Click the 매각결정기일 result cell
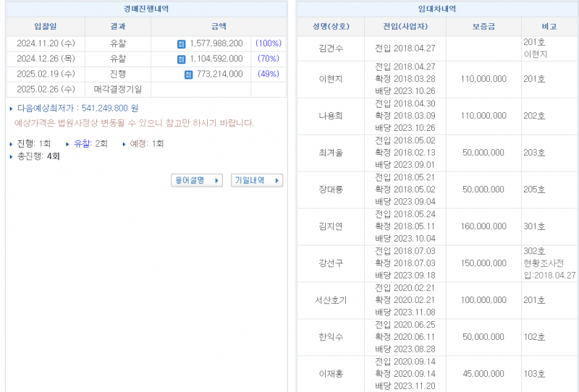Screen dimensions: 579x392 tap(117, 90)
